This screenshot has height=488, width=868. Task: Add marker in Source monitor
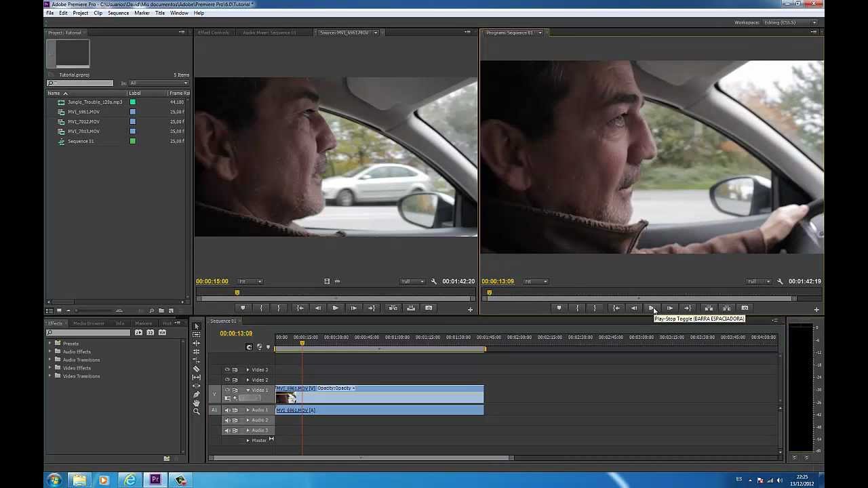point(243,308)
